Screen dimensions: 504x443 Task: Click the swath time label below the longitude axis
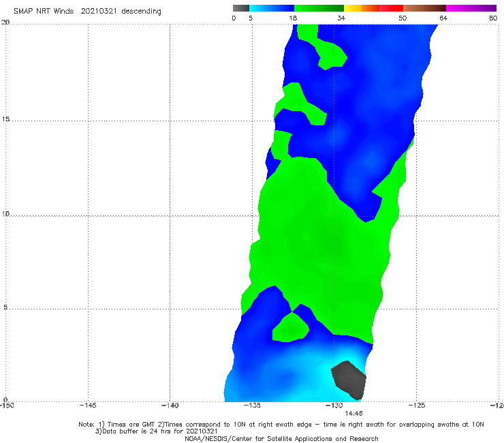(x=354, y=414)
